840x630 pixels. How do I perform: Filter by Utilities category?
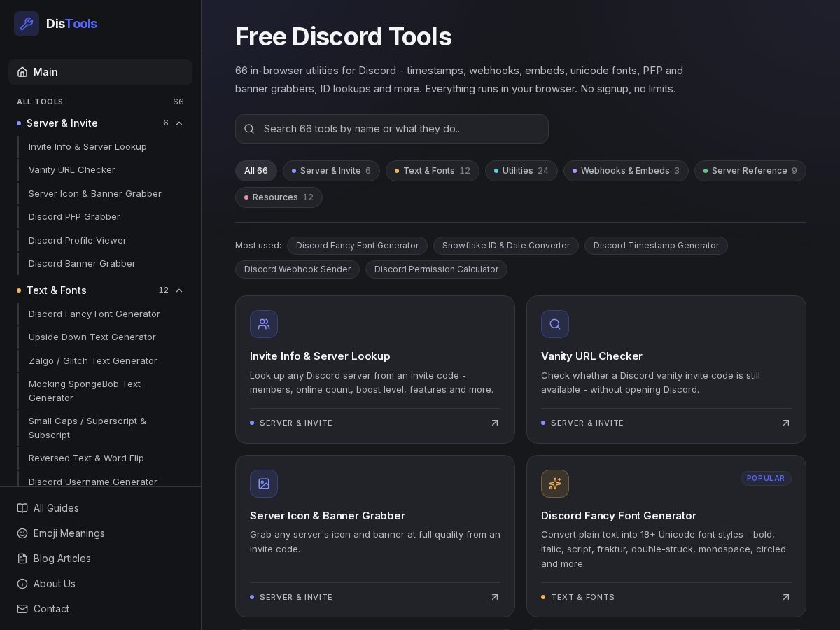521,171
